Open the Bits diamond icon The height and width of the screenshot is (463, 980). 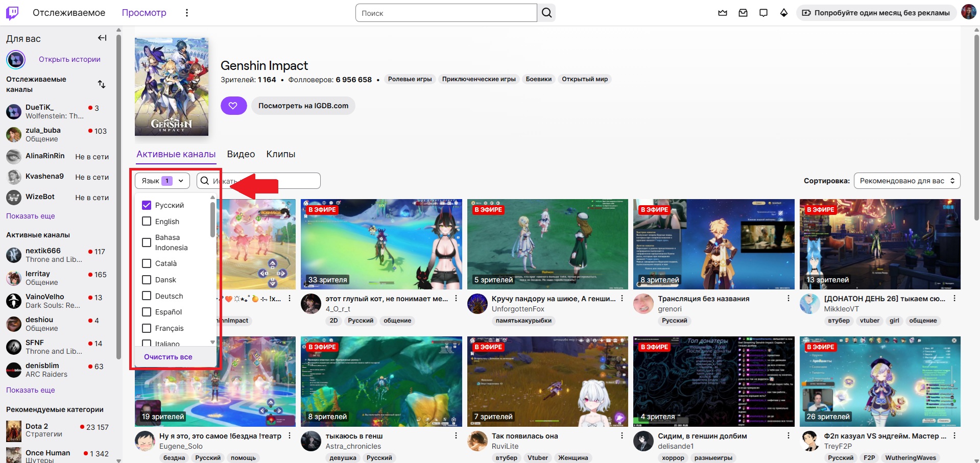[x=784, y=13]
